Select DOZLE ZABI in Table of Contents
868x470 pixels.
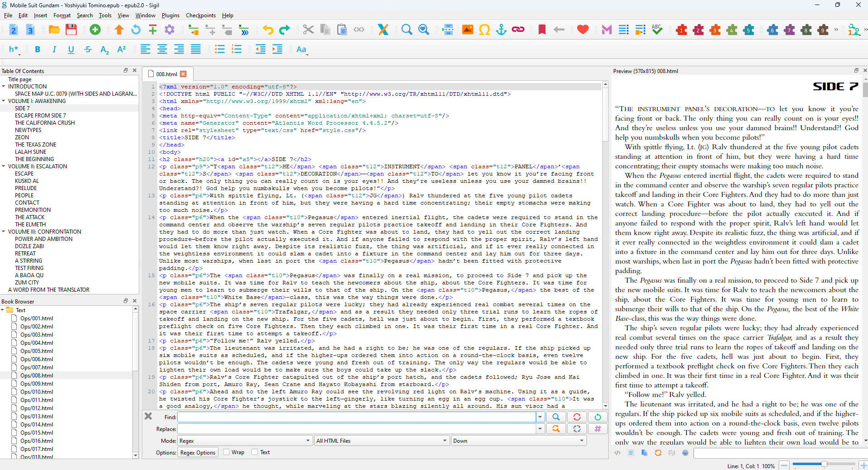point(29,246)
